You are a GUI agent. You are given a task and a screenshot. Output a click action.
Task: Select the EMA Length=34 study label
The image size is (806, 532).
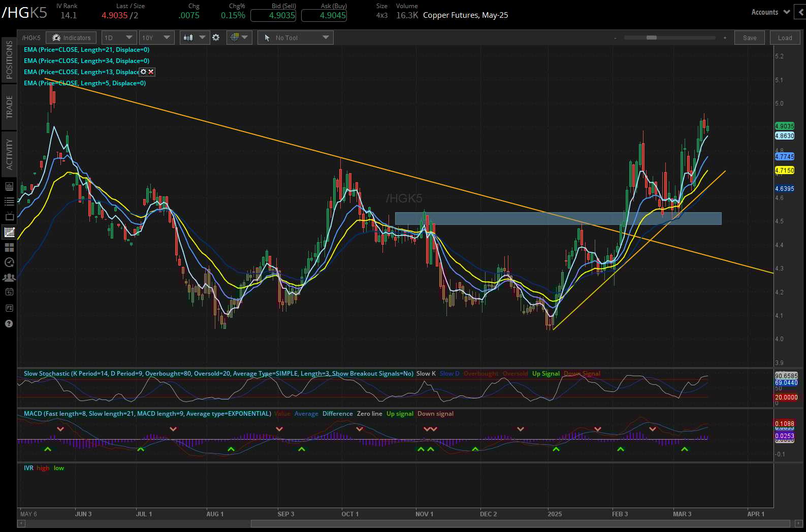coord(86,61)
